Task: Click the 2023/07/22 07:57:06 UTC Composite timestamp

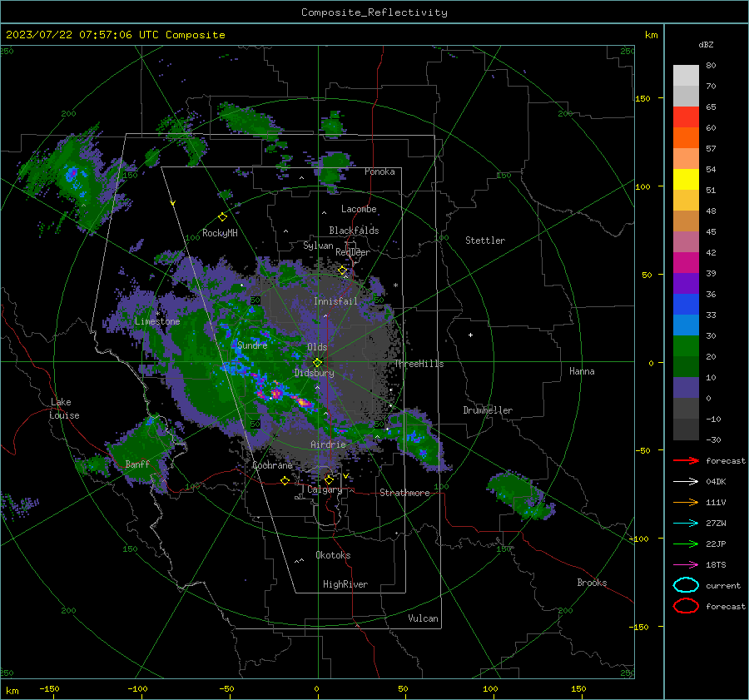Action: click(115, 35)
